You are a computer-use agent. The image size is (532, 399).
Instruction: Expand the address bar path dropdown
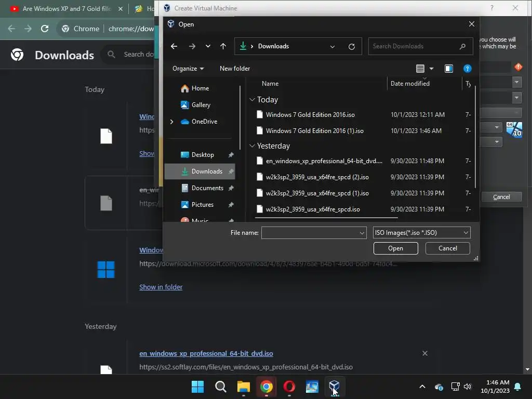pyautogui.click(x=332, y=46)
